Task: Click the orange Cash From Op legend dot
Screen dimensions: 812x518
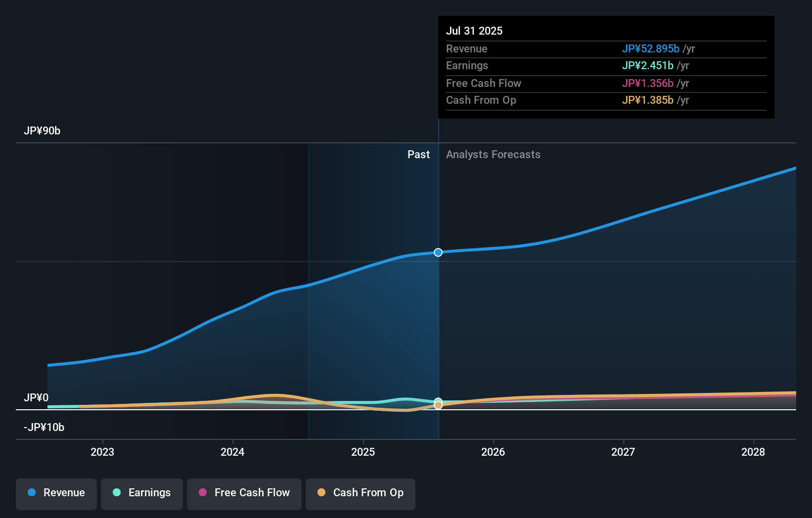Action: point(321,492)
